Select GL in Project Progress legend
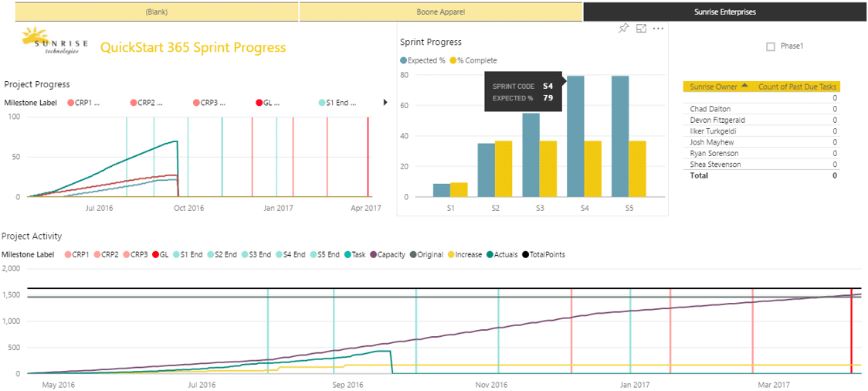 point(268,103)
